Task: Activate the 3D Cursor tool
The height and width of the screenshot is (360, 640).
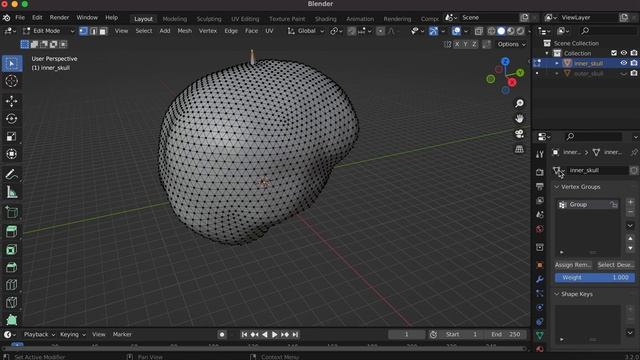Action: [x=12, y=81]
